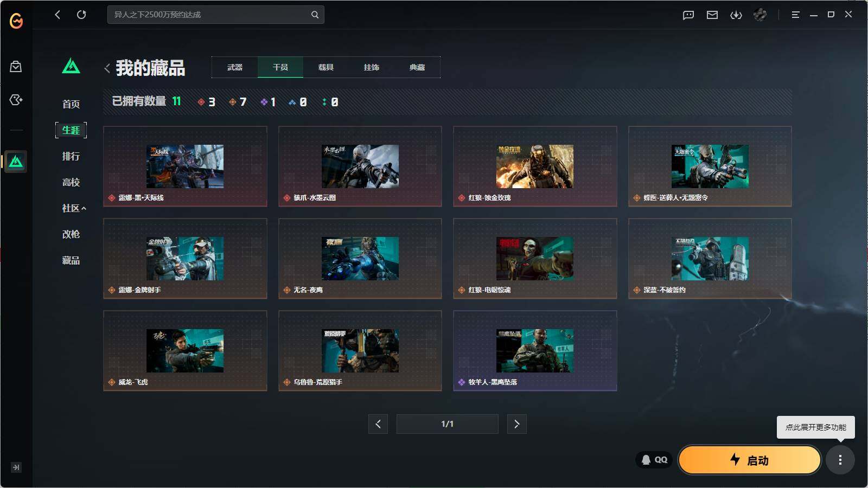Switch to 挂饰 tab

tap(372, 67)
